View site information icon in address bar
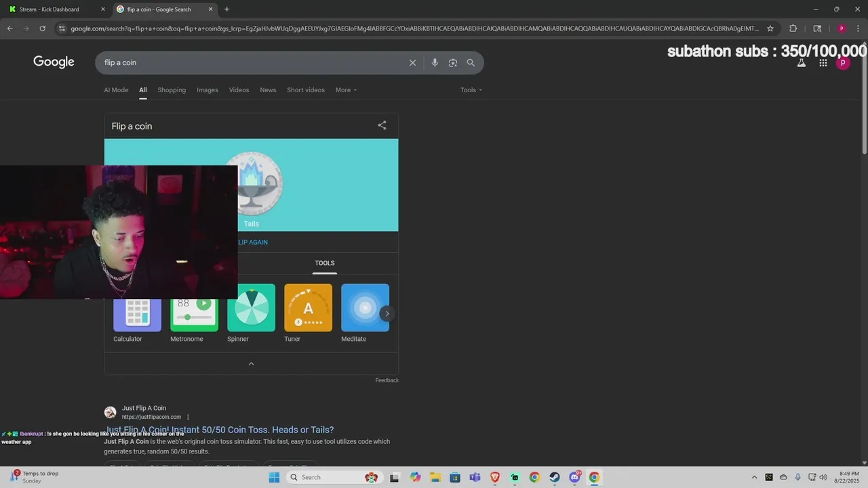Viewport: 868px width, 488px height. click(62, 28)
